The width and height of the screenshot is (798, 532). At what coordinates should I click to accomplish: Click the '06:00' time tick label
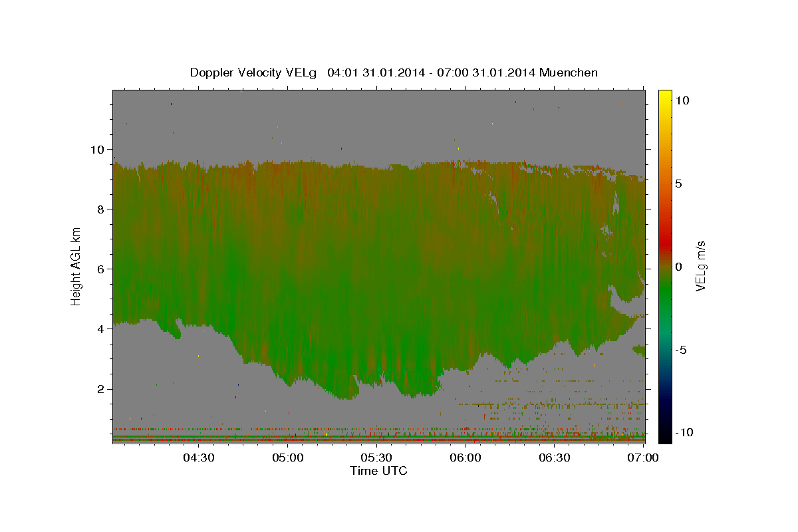pyautogui.click(x=465, y=458)
